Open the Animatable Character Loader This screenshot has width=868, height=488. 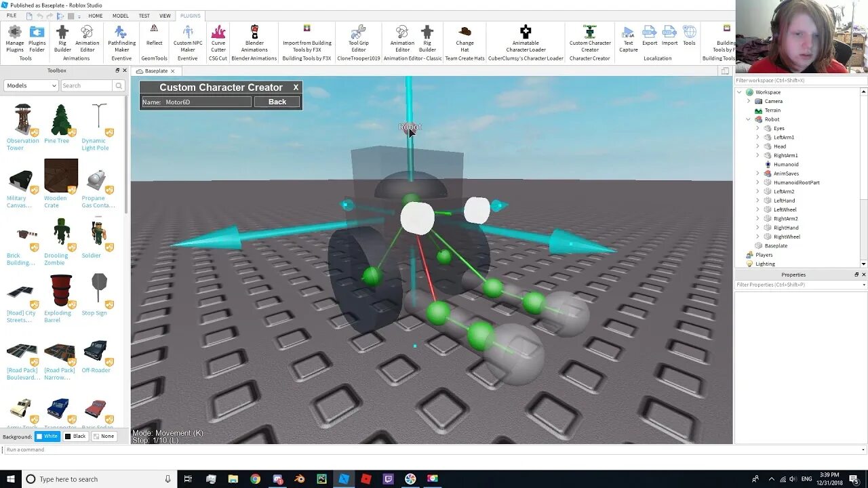(526, 39)
